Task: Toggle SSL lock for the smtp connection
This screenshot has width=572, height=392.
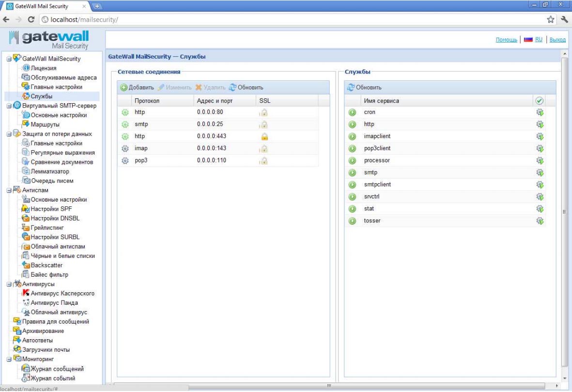Action: pos(263,125)
